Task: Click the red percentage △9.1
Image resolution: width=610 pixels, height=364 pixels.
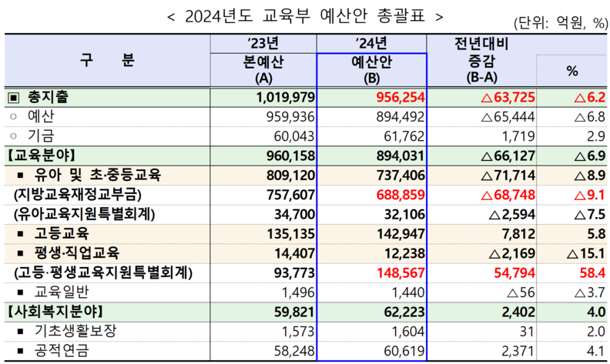Action: (x=590, y=195)
